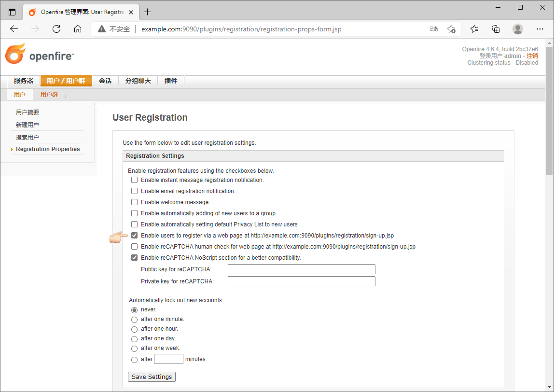Enable automatically adding new users to group
Screen dimensions: 554x392
pos(134,213)
